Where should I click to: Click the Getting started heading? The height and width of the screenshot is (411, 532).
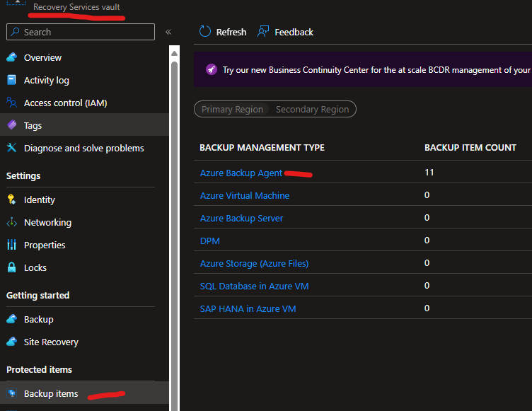[x=37, y=295]
